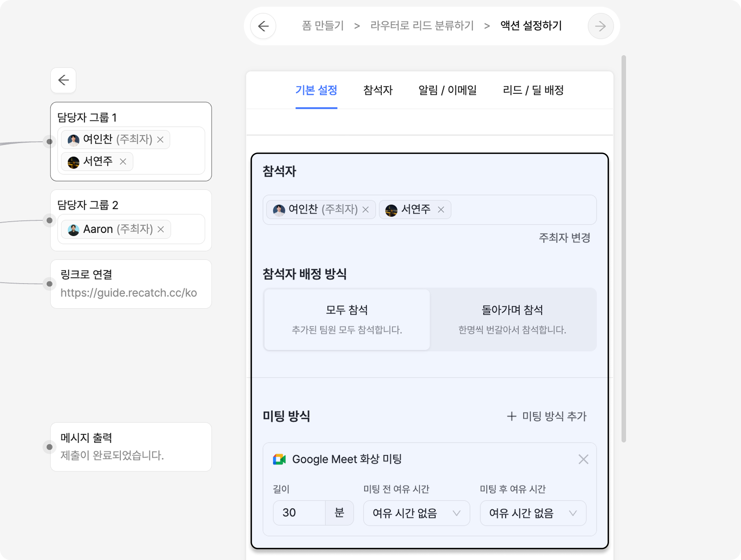Image resolution: width=741 pixels, height=560 pixels.
Task: Delete the Google Meet 화상 미팅 entry
Action: click(583, 459)
